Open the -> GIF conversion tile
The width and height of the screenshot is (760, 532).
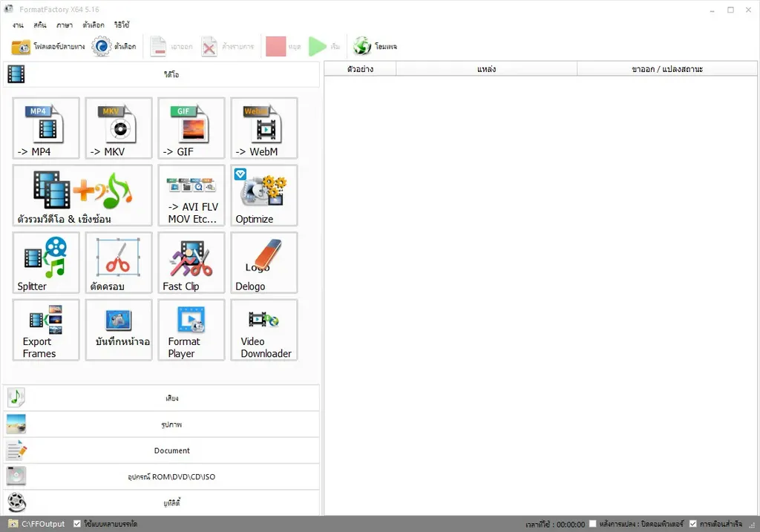(x=191, y=128)
